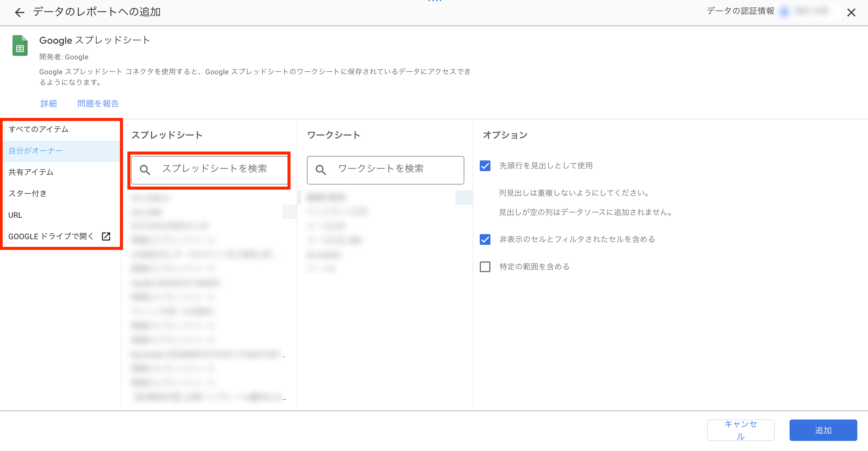Select 自分がオーナー filter
This screenshot has width=868, height=451.
point(61,151)
